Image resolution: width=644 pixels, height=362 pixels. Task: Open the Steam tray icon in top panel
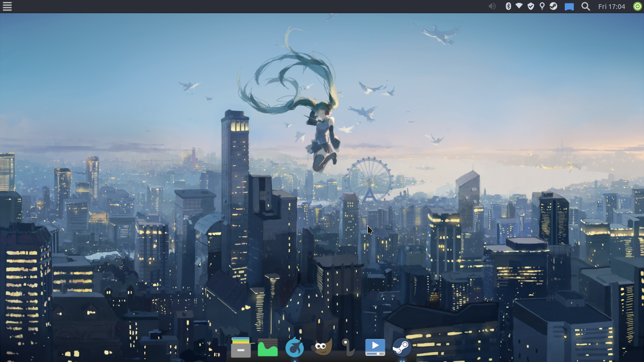(553, 6)
